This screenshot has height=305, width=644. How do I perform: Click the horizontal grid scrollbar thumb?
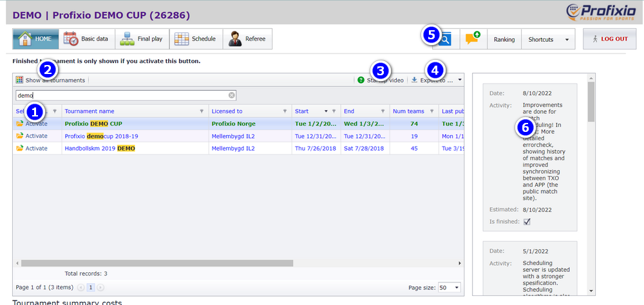click(157, 263)
